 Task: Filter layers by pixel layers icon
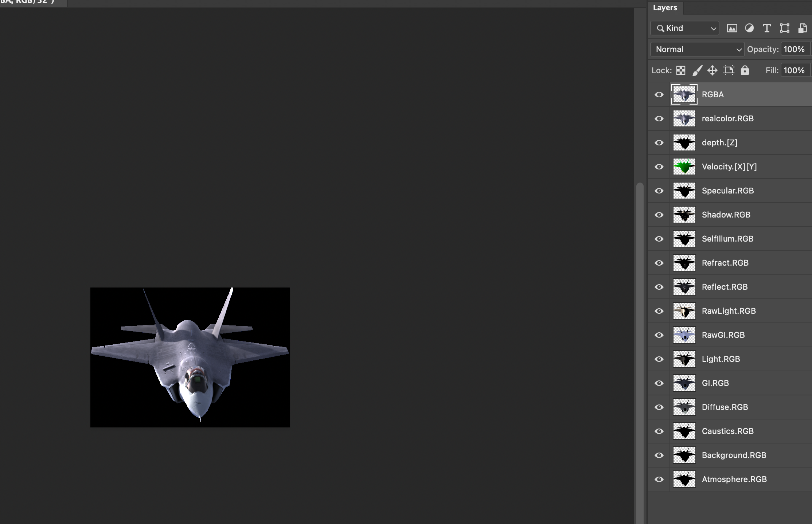[x=732, y=28]
